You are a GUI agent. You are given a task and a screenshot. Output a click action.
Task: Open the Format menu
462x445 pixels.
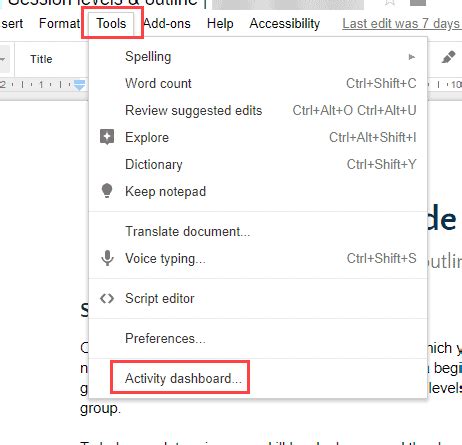tap(59, 24)
